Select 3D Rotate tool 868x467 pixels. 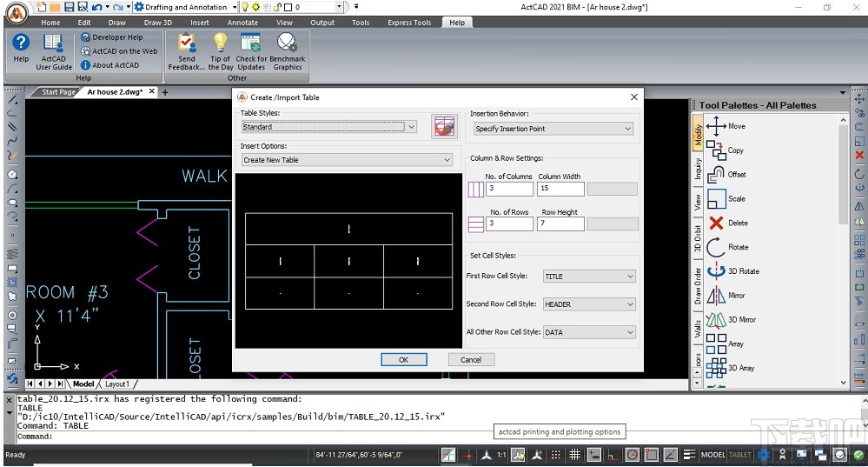tap(733, 270)
